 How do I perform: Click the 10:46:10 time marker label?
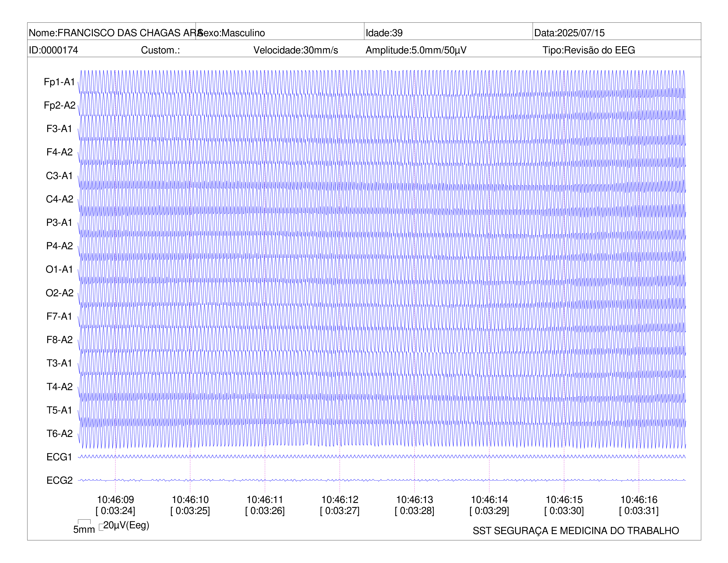pos(190,500)
